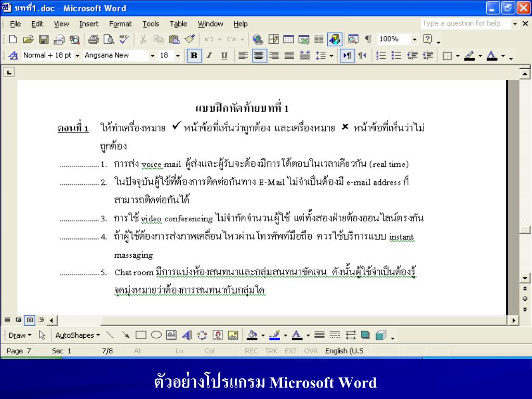Open the Styles and Formatting pane

13,56
